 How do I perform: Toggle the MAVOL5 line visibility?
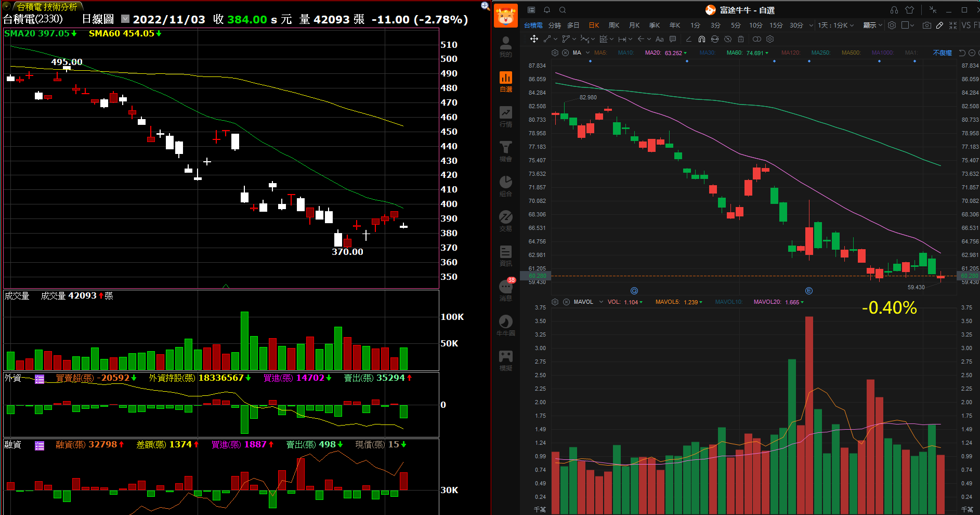668,302
